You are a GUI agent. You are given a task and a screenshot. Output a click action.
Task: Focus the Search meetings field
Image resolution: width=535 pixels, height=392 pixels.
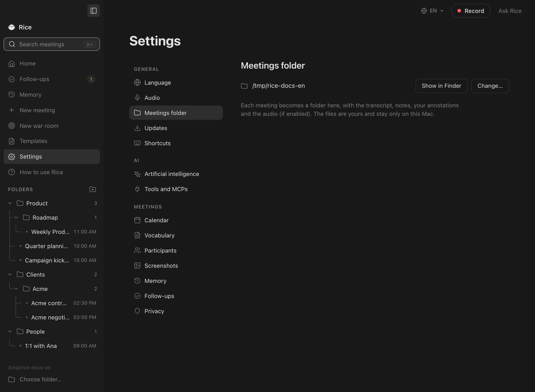pyautogui.click(x=52, y=44)
